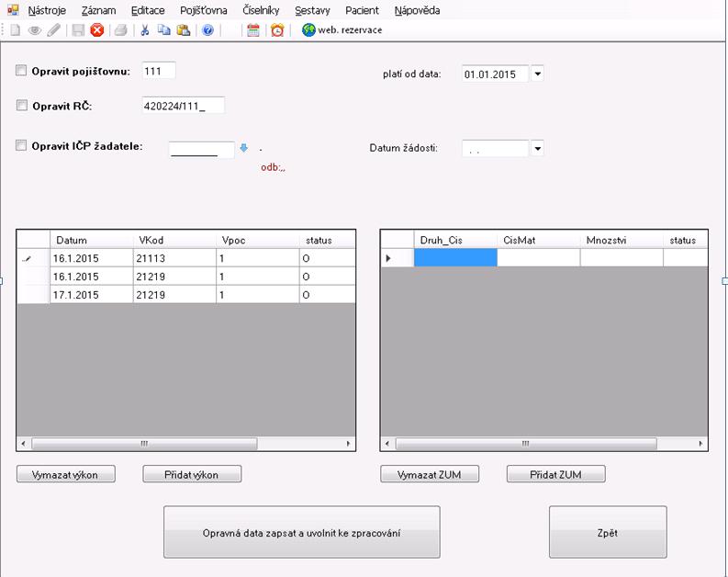Open the Číselníky menu

(261, 10)
